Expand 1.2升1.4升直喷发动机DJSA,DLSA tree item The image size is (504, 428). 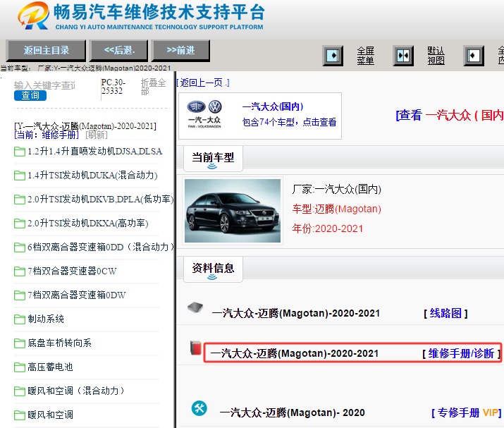pyautogui.click(x=95, y=152)
